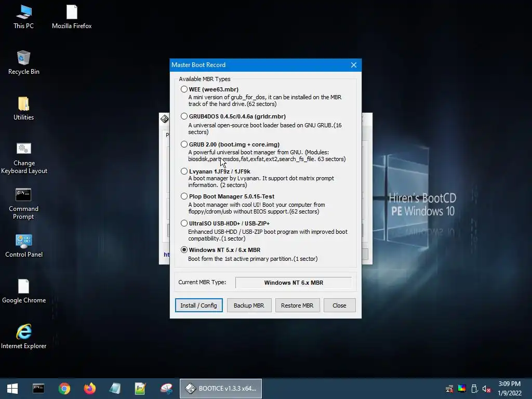The width and height of the screenshot is (532, 399).
Task: Launch Command Prompt from desktop
Action: 24,204
